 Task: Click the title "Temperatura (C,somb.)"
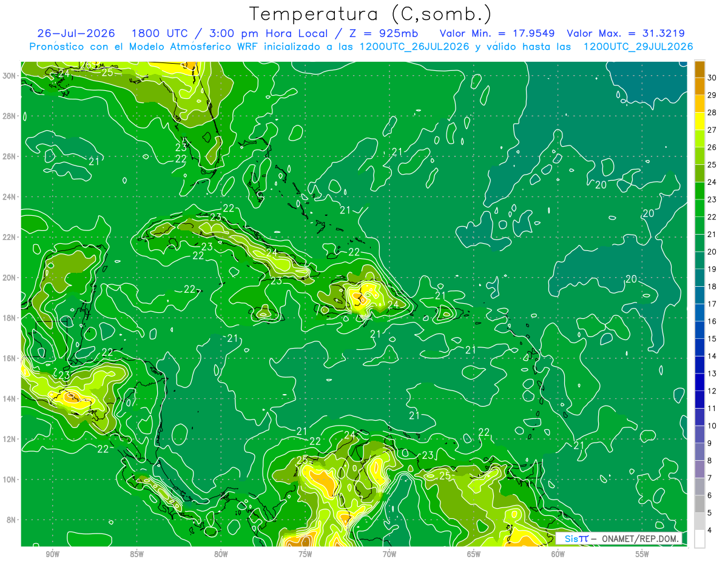pyautogui.click(x=371, y=14)
